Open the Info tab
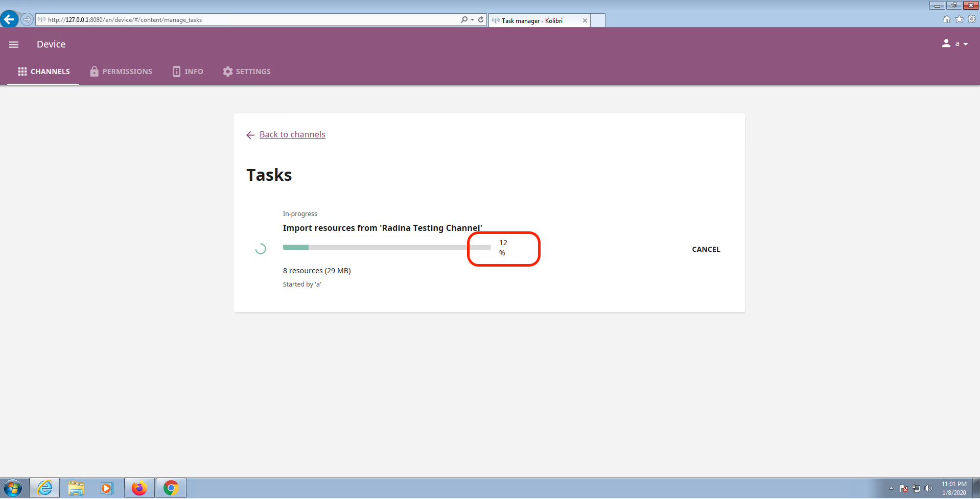This screenshot has height=499, width=980. pyautogui.click(x=188, y=72)
